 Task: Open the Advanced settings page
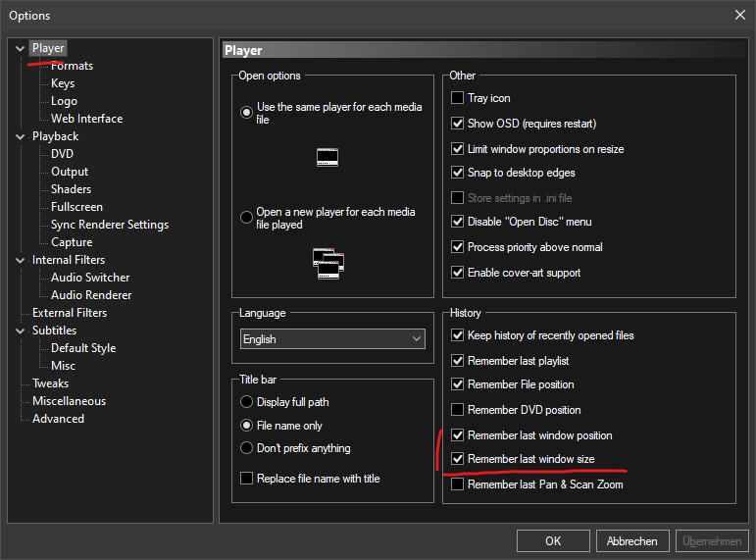(58, 419)
